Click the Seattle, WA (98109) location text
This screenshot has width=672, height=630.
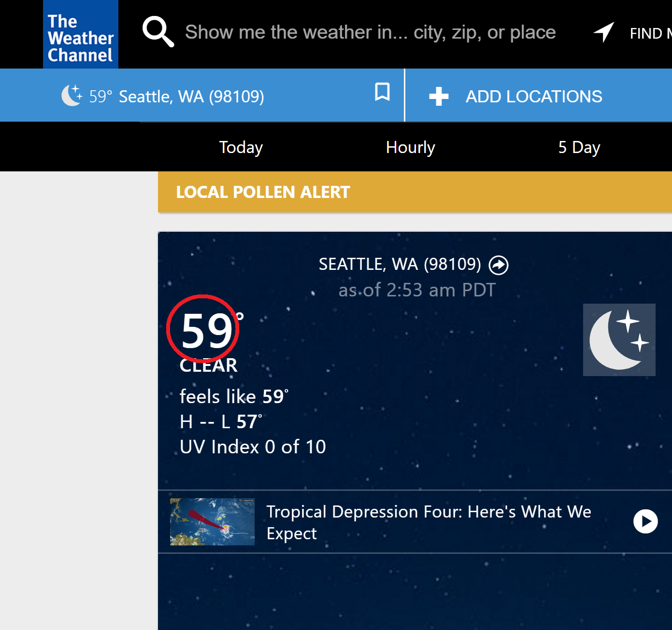pyautogui.click(x=191, y=97)
